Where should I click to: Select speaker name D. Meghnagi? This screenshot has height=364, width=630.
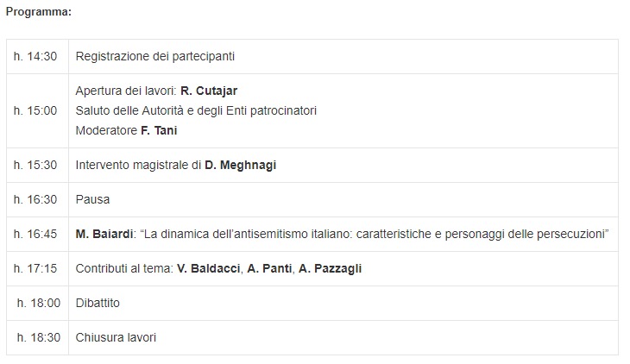tap(241, 165)
